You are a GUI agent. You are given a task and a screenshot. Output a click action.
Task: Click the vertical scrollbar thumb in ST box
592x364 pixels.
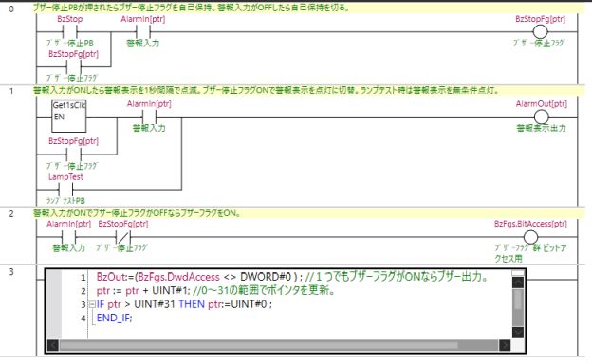pyautogui.click(x=518, y=300)
